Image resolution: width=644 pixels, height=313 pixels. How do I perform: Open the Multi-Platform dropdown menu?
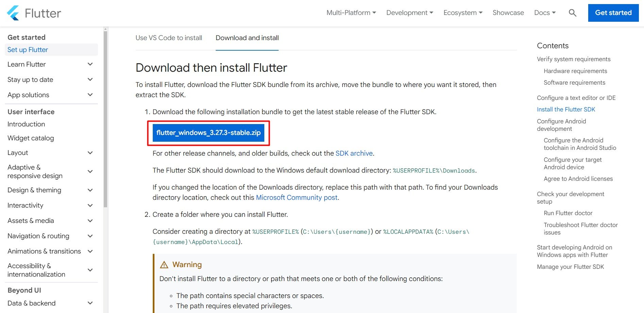coord(351,13)
